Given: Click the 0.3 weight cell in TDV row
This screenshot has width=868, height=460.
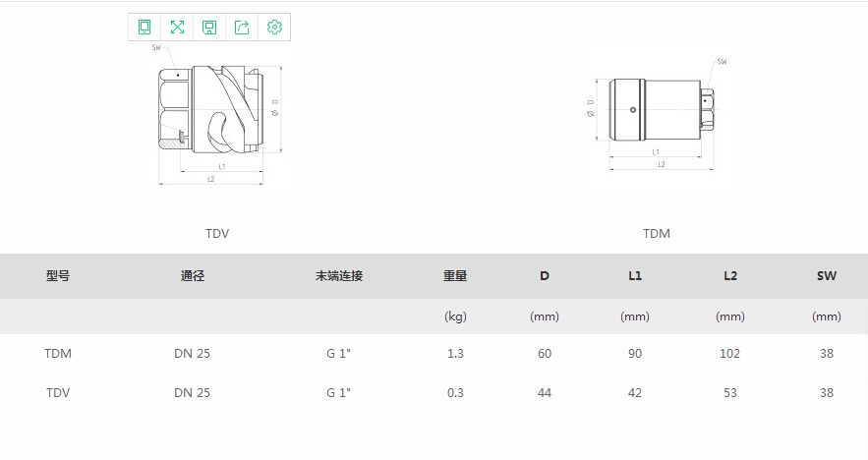Looking at the screenshot, I should tap(455, 392).
